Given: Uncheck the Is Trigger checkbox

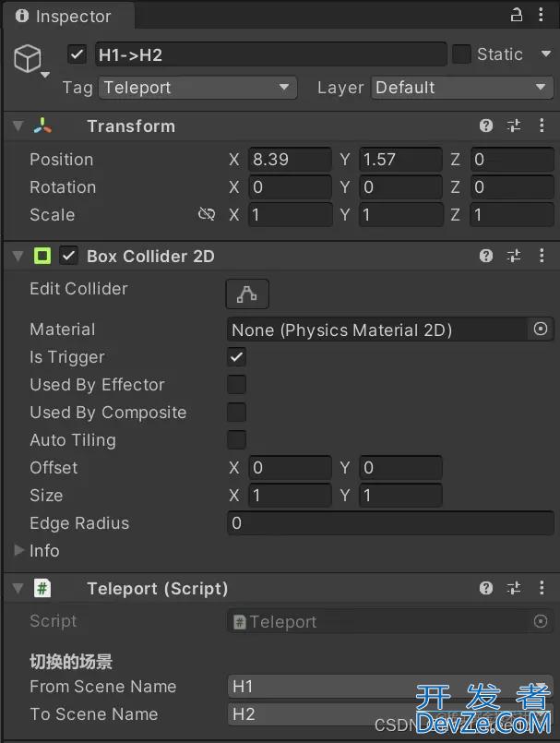Looking at the screenshot, I should tap(236, 357).
